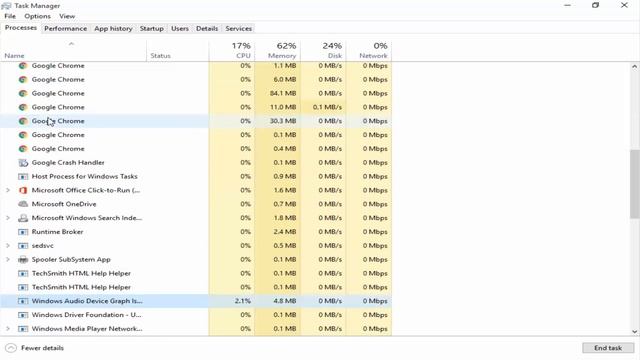Image resolution: width=640 pixels, height=360 pixels.
Task: Select the Processes tab
Action: click(x=21, y=28)
